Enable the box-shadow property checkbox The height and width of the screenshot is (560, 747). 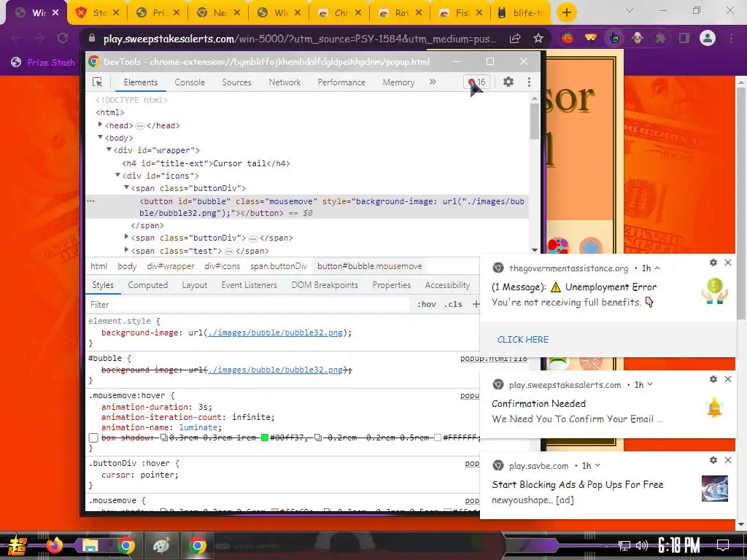click(94, 437)
